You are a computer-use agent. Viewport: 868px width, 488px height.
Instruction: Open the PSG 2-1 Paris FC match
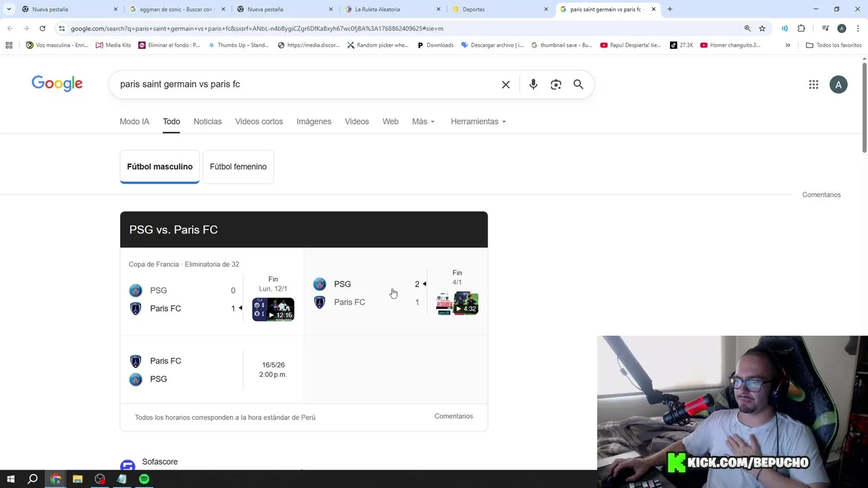click(x=396, y=293)
